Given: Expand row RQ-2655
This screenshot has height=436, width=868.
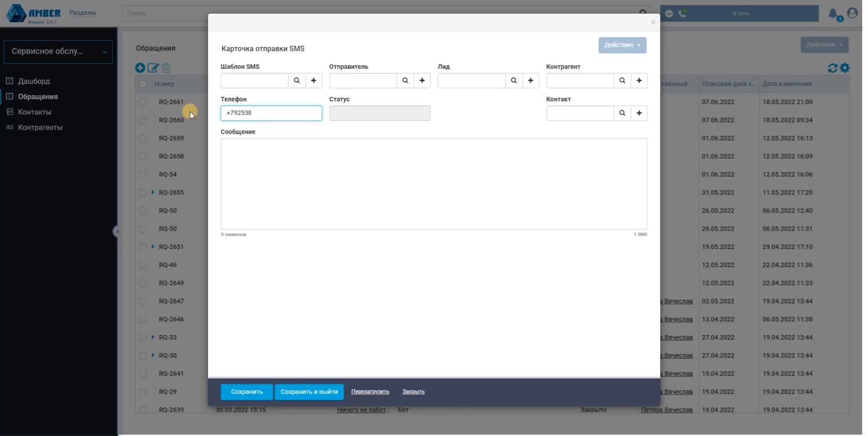Looking at the screenshot, I should click(153, 192).
